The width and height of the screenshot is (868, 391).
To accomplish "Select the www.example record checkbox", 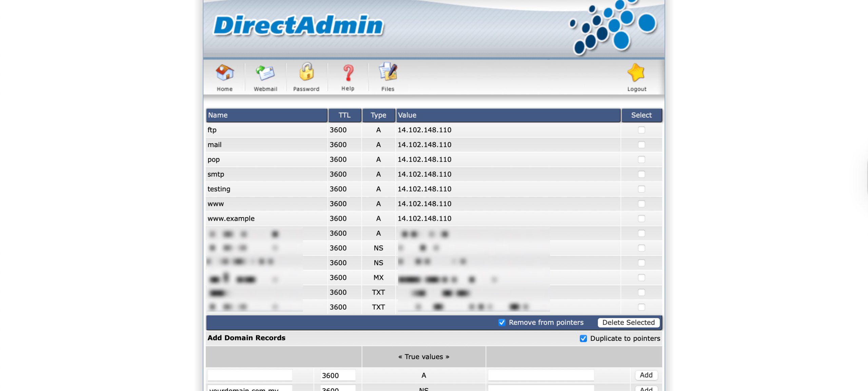I will 641,218.
